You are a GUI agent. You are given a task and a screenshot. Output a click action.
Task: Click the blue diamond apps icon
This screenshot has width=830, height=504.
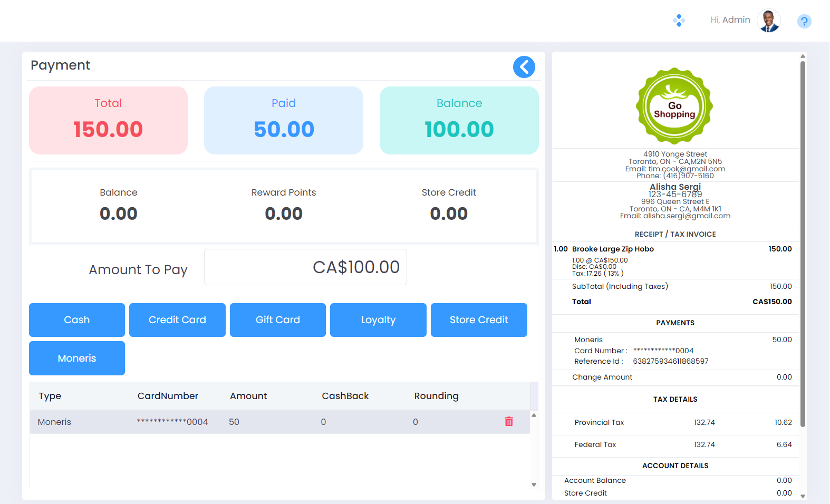[679, 21]
